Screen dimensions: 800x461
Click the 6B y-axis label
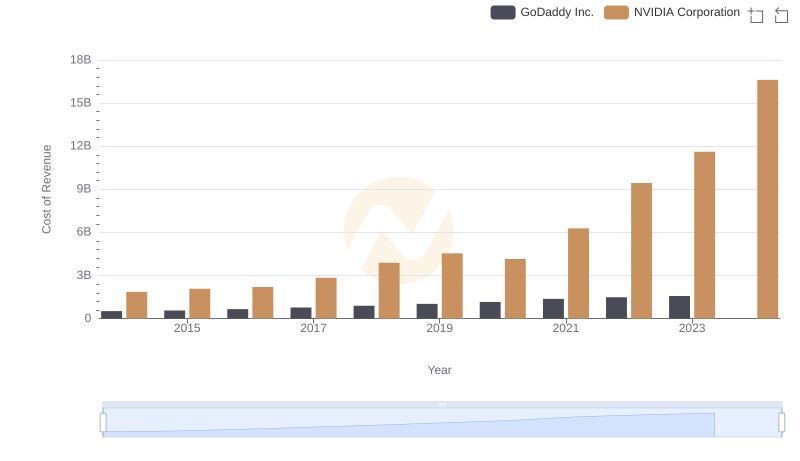[x=84, y=232]
